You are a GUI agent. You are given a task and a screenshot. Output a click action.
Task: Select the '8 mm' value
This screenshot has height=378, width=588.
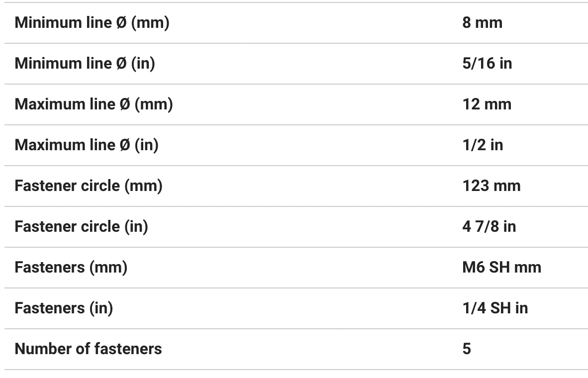[482, 23]
